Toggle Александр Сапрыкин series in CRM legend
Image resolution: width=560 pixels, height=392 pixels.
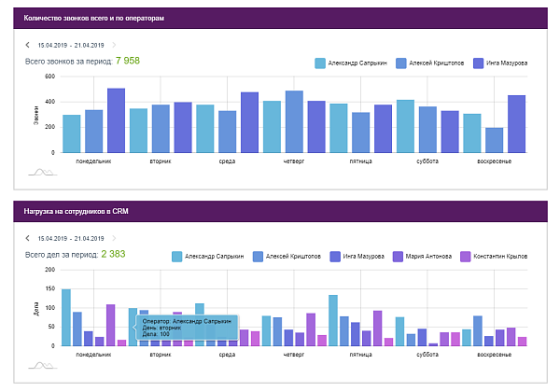pyautogui.click(x=208, y=257)
